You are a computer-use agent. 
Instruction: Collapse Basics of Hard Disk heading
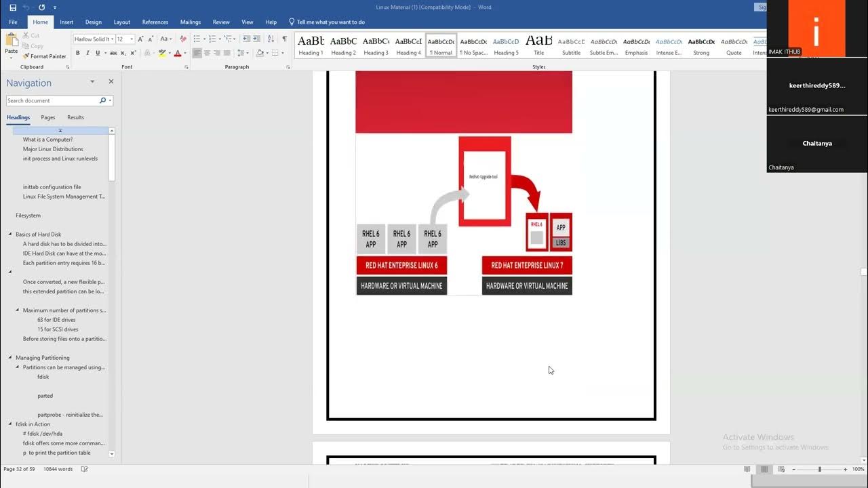10,235
